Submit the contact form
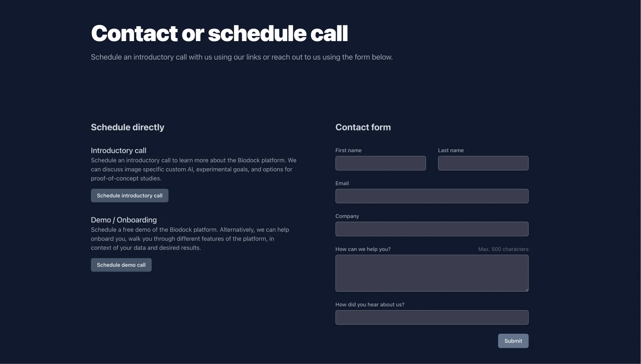This screenshot has height=364, width=641. coord(513,341)
